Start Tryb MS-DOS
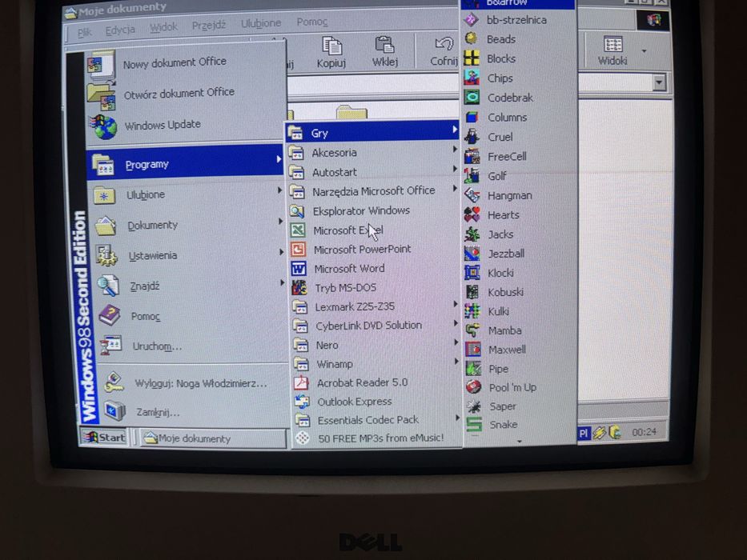The image size is (747, 560). (x=374, y=288)
